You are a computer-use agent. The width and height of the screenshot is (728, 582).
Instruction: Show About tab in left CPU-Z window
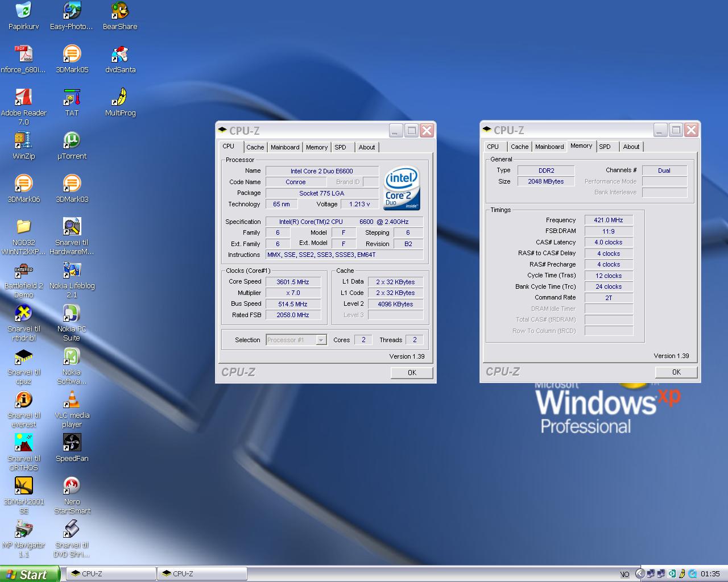(367, 147)
